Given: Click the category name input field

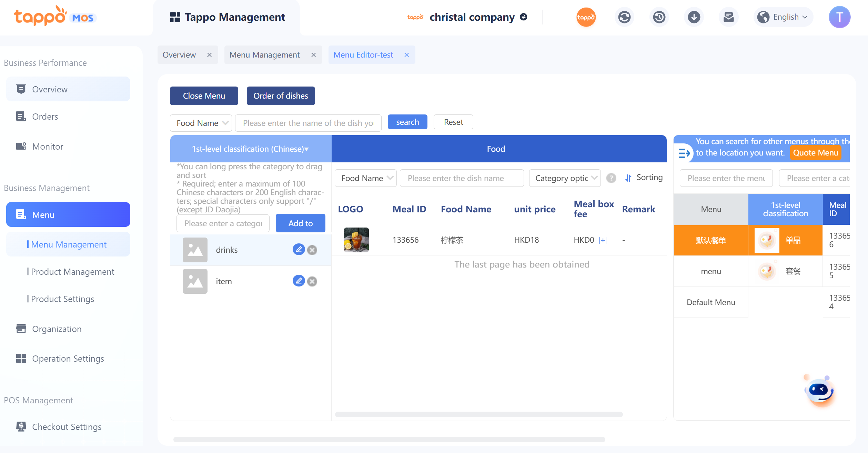Looking at the screenshot, I should pyautogui.click(x=223, y=223).
